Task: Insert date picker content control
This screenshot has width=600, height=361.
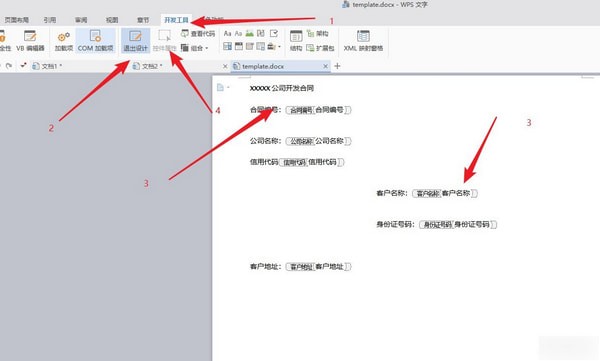Action: pos(249,47)
